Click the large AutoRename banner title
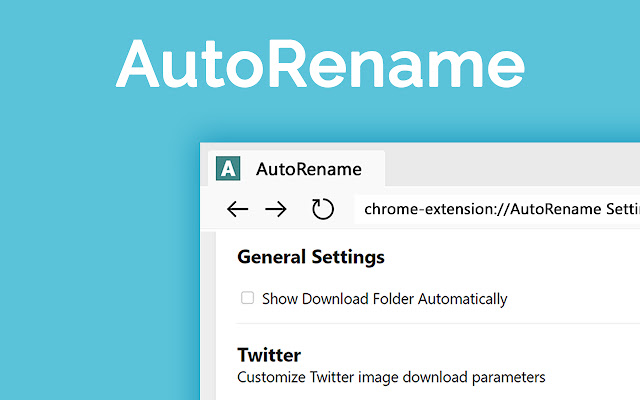640x400 pixels. click(320, 64)
